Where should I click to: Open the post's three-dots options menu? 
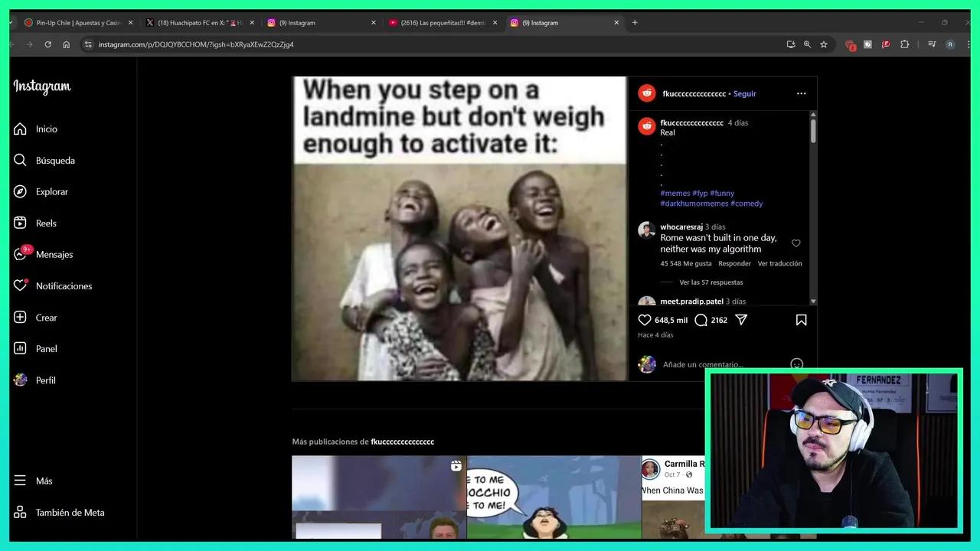(801, 93)
